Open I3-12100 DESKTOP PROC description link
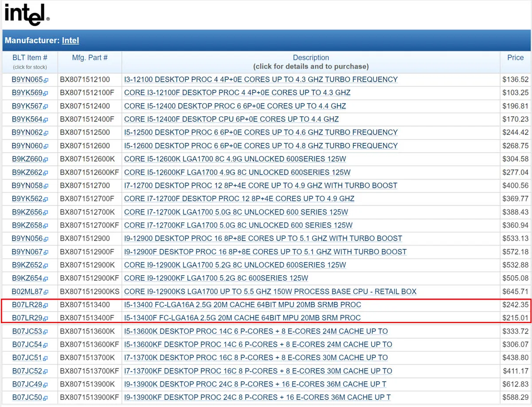532x407 pixels. pos(261,79)
